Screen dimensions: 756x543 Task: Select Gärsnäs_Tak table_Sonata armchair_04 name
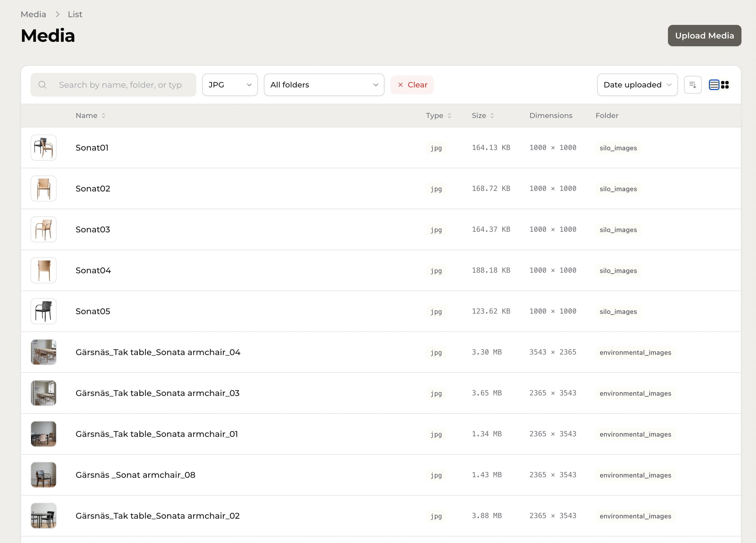158,352
